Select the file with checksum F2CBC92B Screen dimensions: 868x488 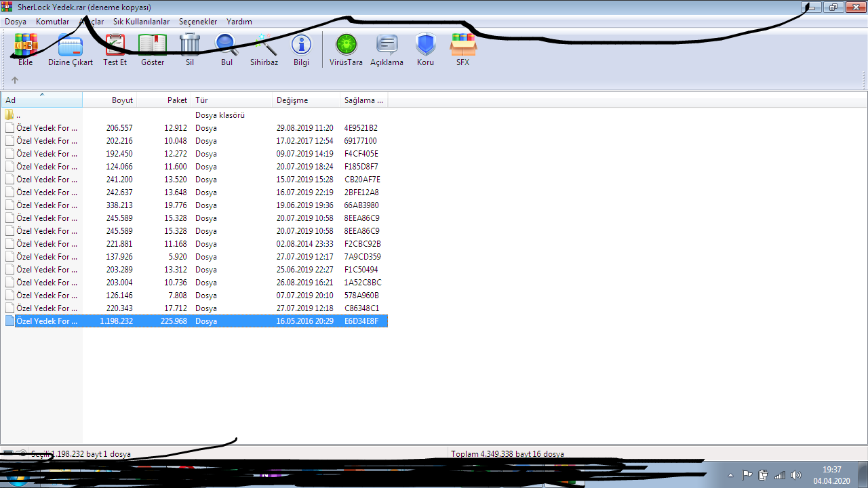195,244
